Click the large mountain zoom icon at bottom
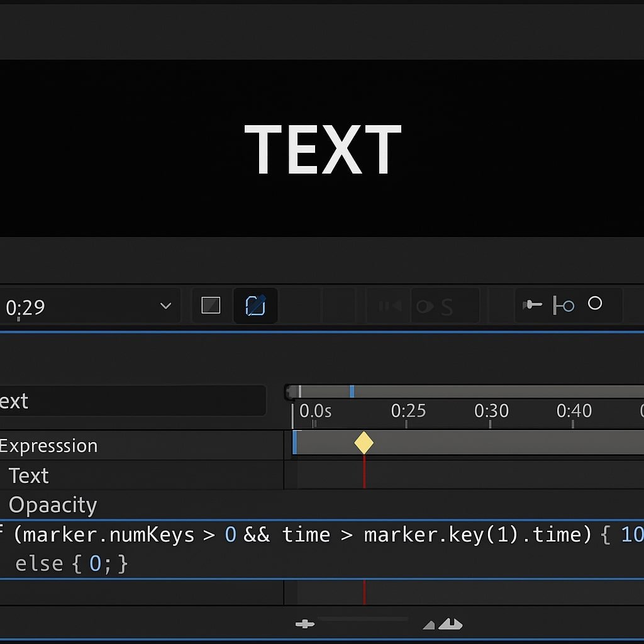This screenshot has height=644, width=644. (450, 624)
